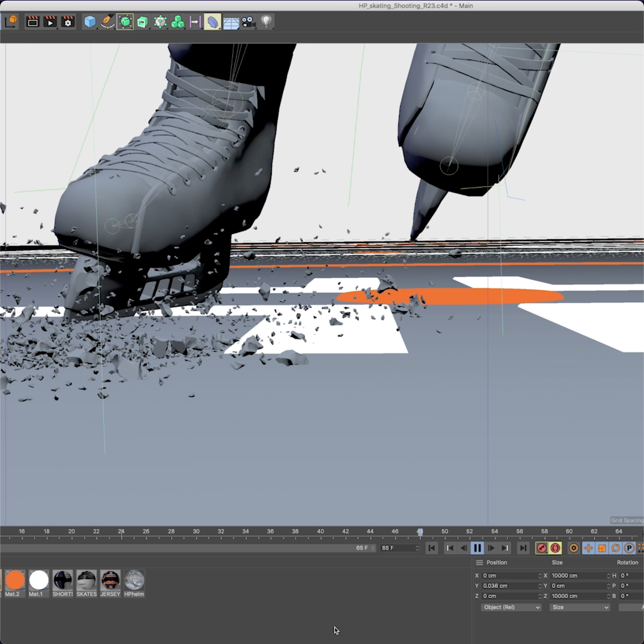Jump to the end of animation
Viewport: 644px width, 644px height.
tap(523, 548)
